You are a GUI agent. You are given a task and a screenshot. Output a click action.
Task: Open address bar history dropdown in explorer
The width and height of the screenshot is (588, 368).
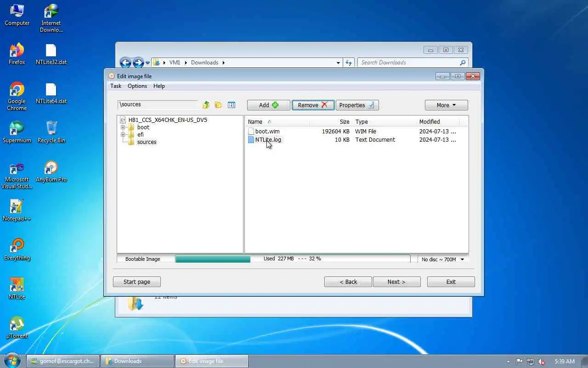tap(339, 63)
